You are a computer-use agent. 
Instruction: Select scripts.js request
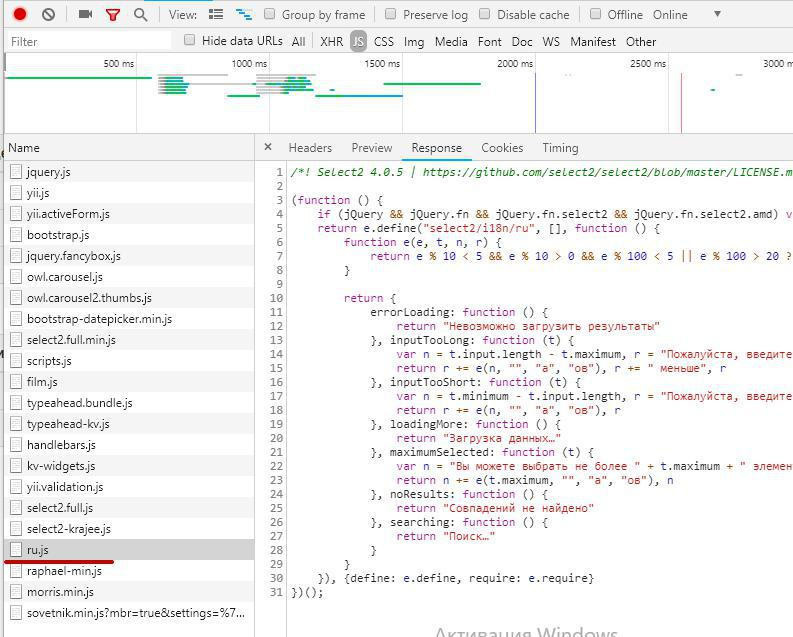tap(129, 360)
